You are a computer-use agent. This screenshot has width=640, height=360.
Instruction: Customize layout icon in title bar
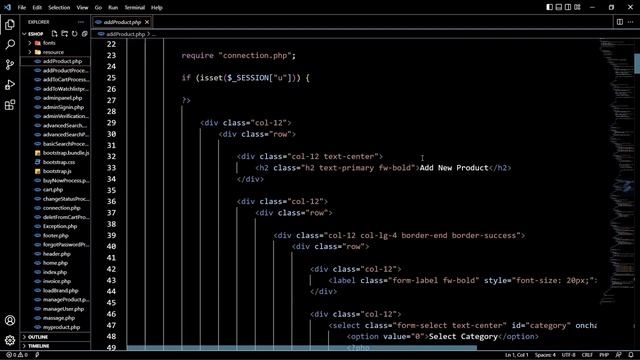tap(577, 7)
